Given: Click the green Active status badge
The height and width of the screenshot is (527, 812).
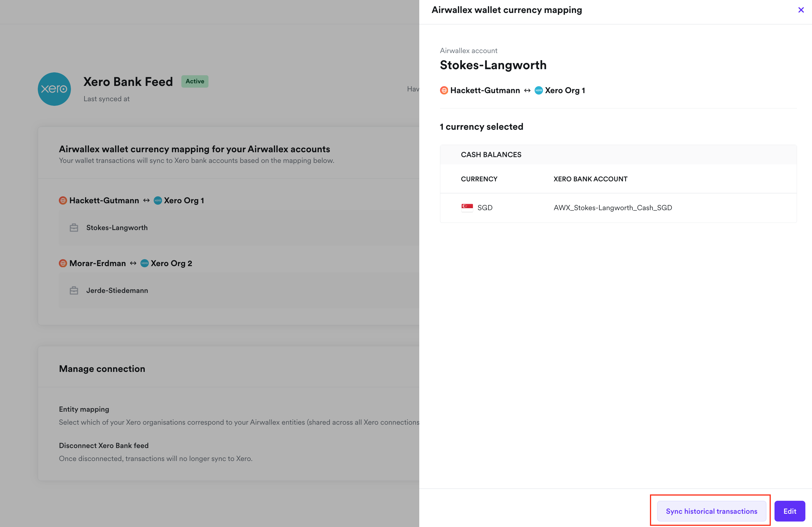Looking at the screenshot, I should pos(194,81).
